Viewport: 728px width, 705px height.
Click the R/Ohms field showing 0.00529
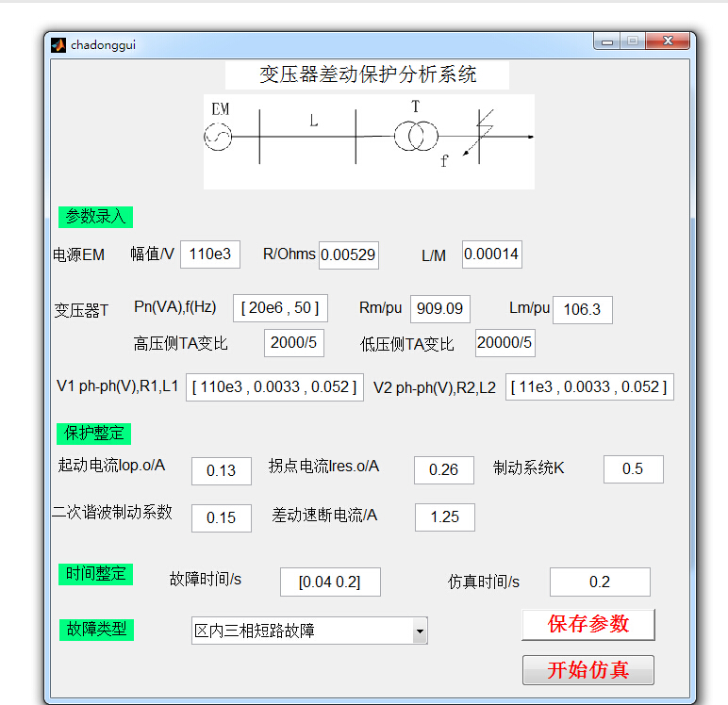pos(349,254)
